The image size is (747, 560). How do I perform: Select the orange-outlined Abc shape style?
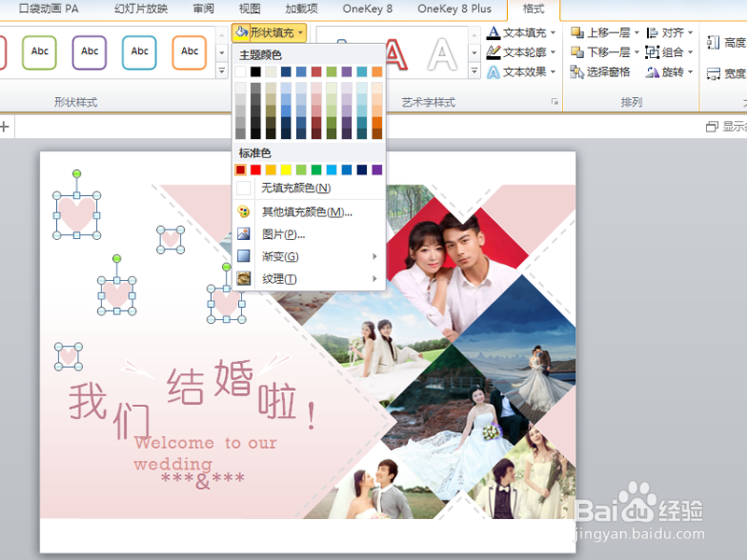click(190, 52)
